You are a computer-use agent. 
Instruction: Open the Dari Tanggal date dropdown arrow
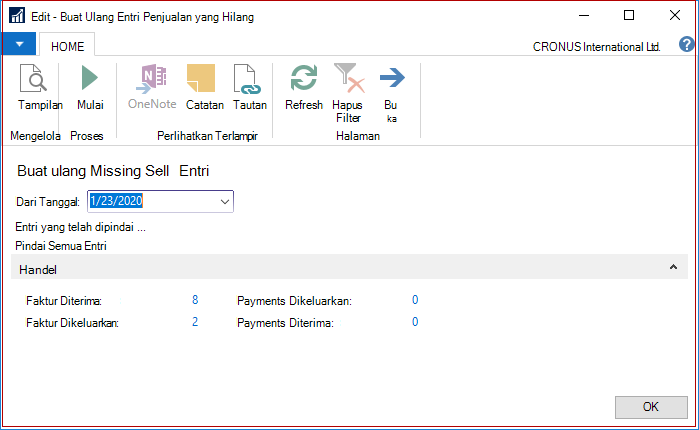[225, 202]
